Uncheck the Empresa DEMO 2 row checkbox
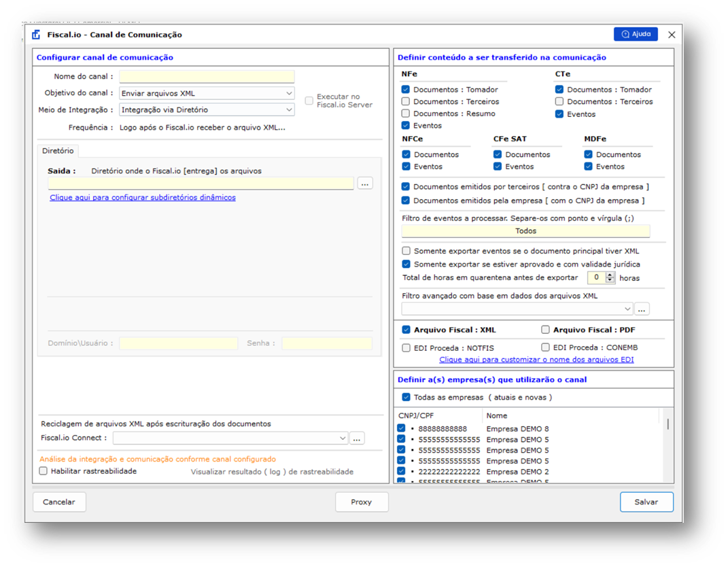The height and width of the screenshot is (567, 728). coord(401,471)
